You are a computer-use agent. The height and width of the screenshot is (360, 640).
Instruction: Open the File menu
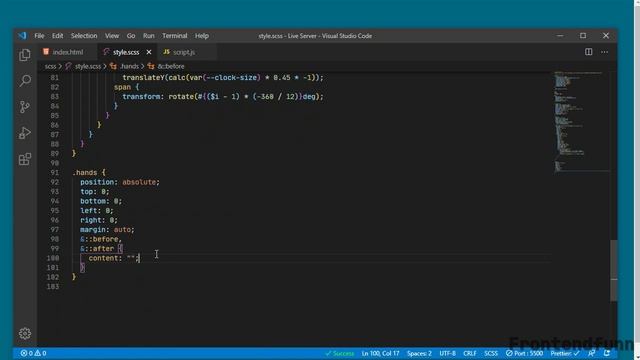[39, 36]
